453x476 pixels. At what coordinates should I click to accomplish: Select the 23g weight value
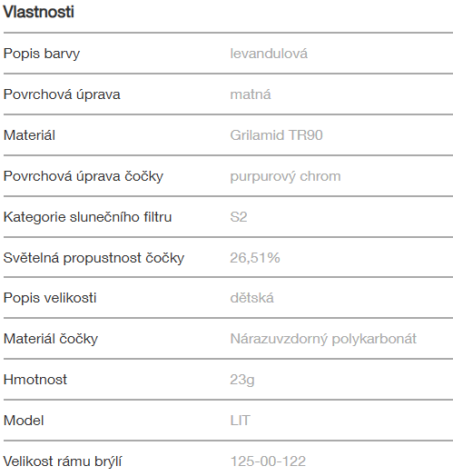tap(242, 380)
